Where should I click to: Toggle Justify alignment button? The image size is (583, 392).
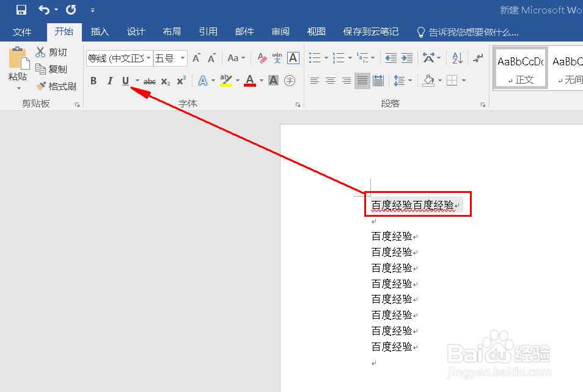pos(362,81)
